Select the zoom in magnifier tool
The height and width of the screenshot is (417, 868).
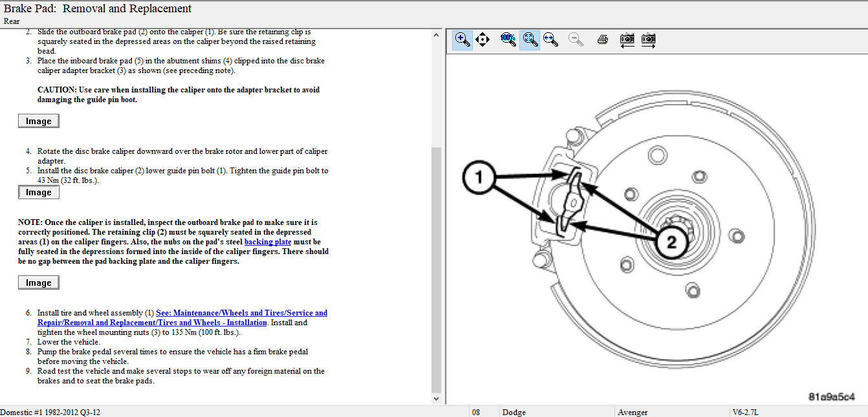point(462,39)
